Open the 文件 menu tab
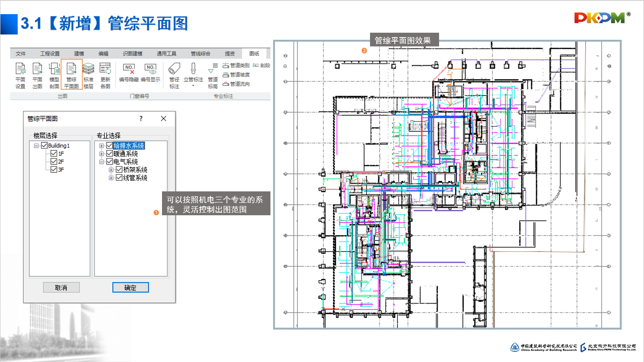Image resolution: width=644 pixels, height=362 pixels. pos(21,53)
